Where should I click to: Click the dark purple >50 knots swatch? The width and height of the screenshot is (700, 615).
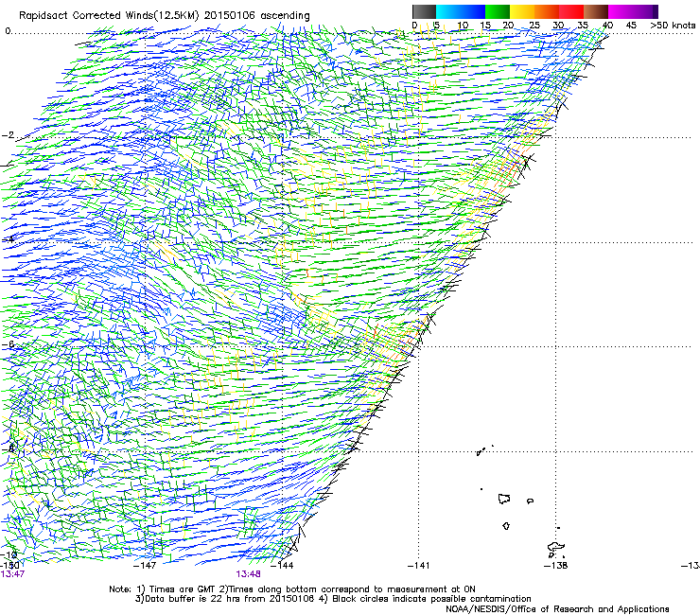[x=656, y=11]
